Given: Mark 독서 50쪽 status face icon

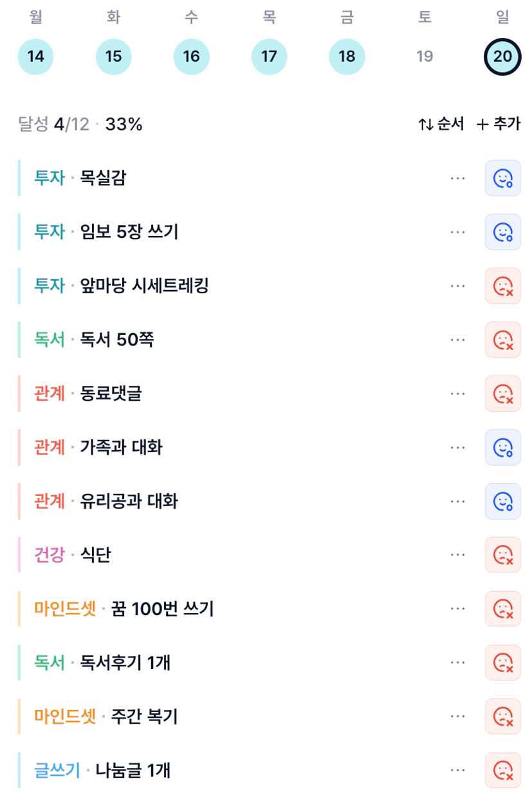Looking at the screenshot, I should pos(502,340).
